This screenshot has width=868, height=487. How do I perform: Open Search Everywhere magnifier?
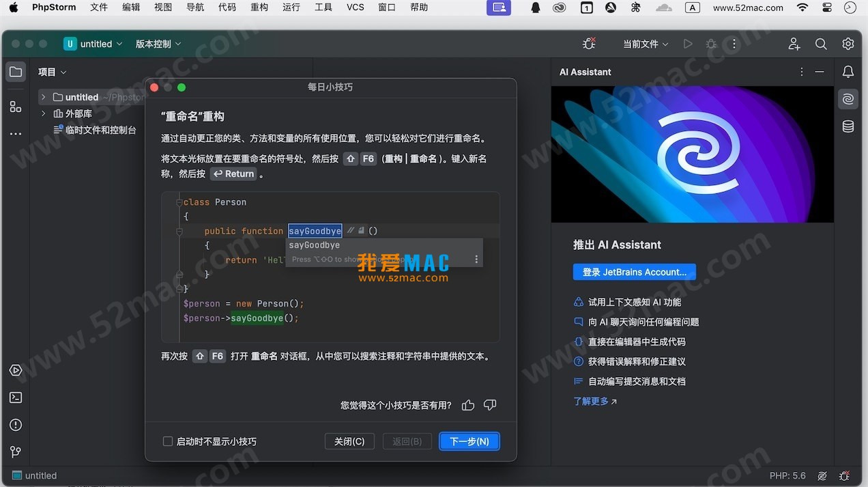821,44
